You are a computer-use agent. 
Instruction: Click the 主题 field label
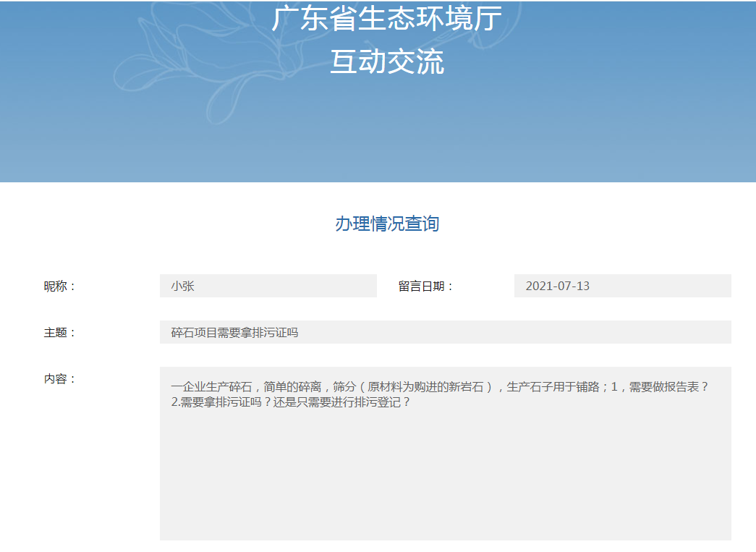click(x=59, y=333)
